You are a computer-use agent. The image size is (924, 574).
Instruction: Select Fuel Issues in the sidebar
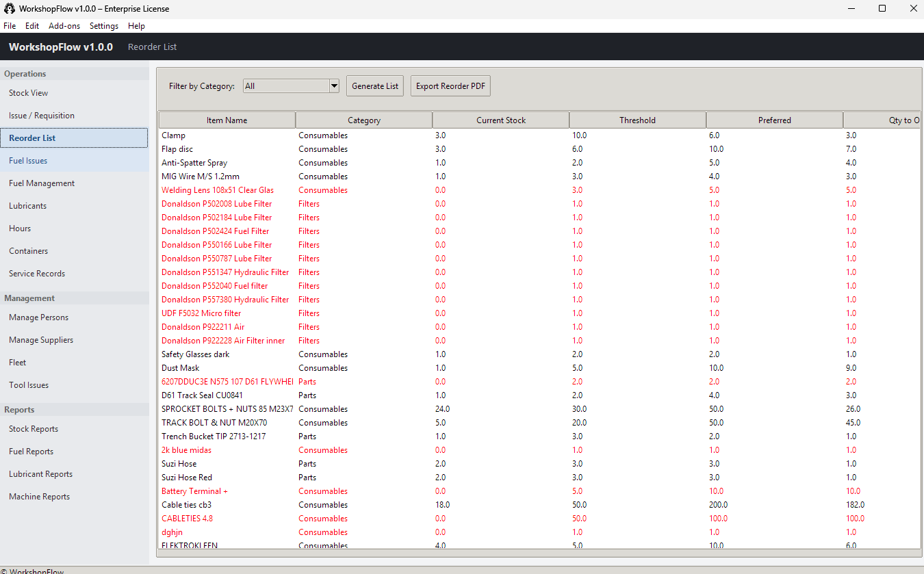tap(27, 160)
